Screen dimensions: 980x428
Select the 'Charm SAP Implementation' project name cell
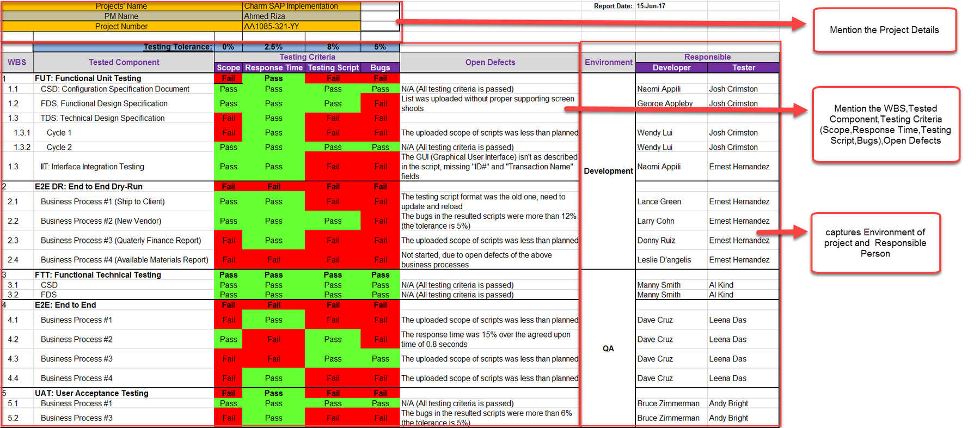tap(301, 6)
